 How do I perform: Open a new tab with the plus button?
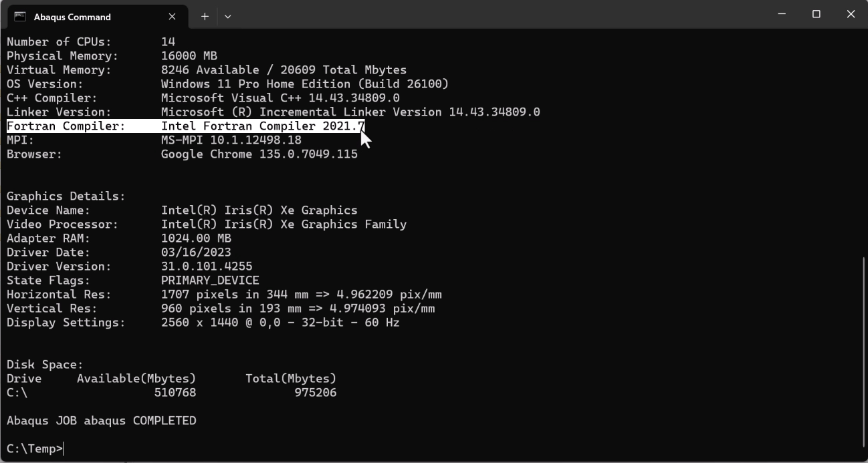(205, 17)
